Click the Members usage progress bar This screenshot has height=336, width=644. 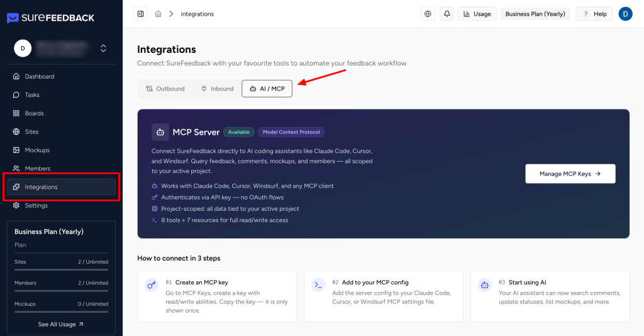tap(61, 291)
